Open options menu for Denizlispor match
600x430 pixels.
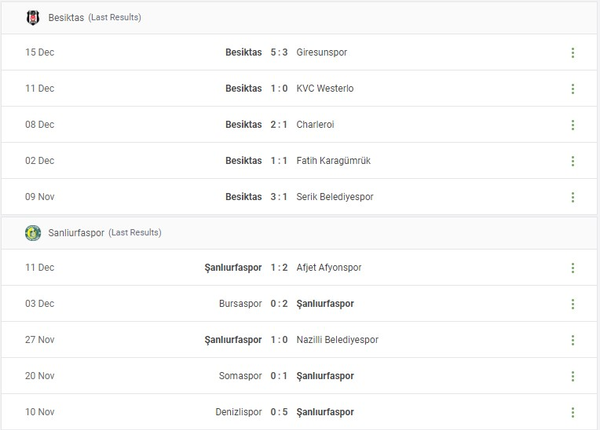(x=573, y=412)
